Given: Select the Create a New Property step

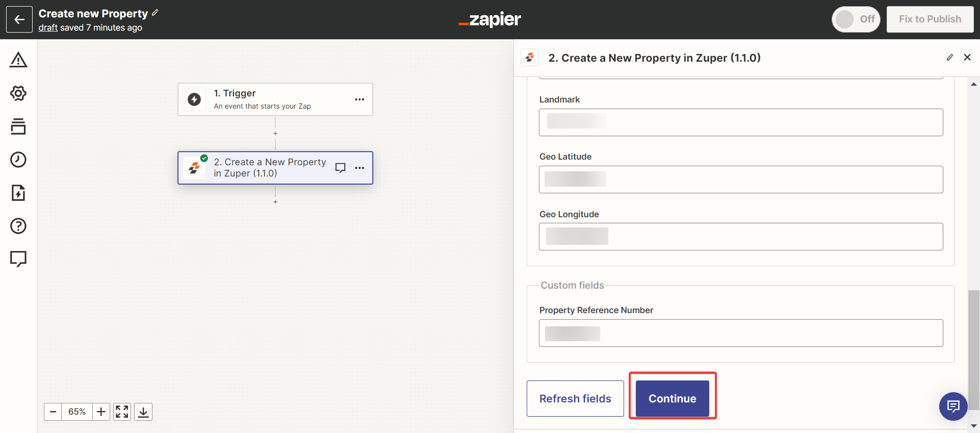Looking at the screenshot, I should (265, 168).
